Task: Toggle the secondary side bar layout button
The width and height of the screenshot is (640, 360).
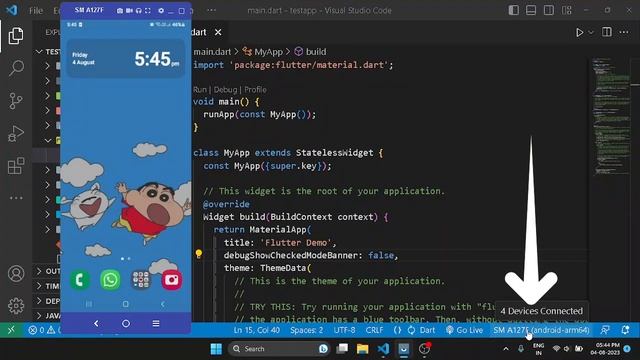Action: [x=549, y=10]
